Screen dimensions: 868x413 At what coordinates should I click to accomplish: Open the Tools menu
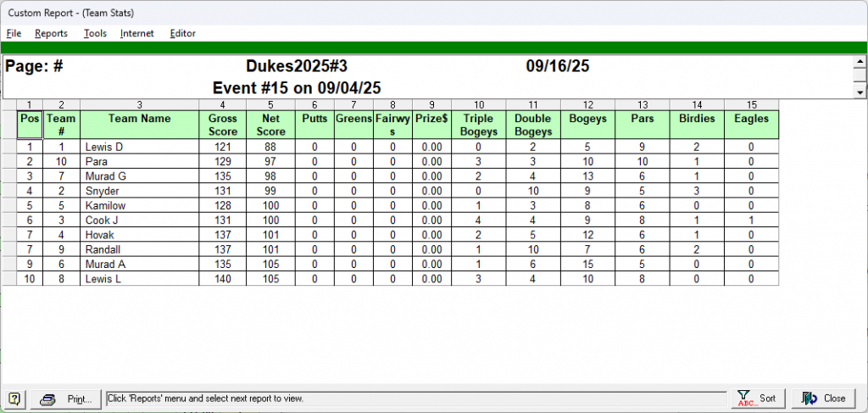(x=95, y=34)
